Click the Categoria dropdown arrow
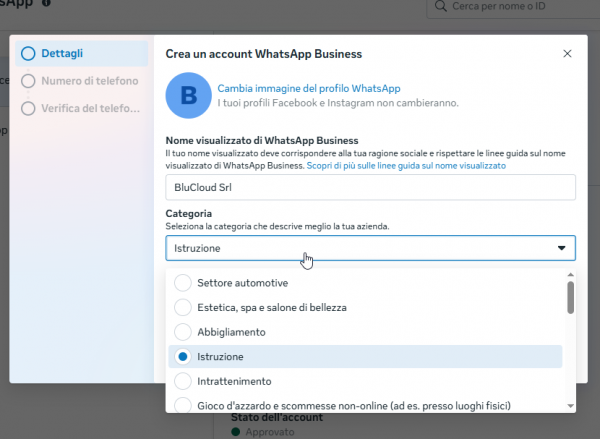 pos(561,248)
